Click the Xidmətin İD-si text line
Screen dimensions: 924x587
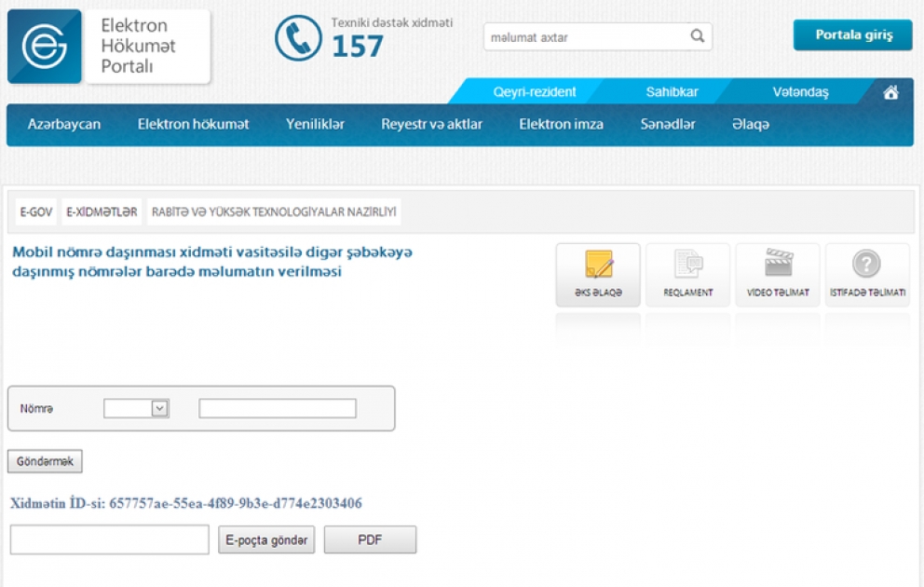(186, 503)
